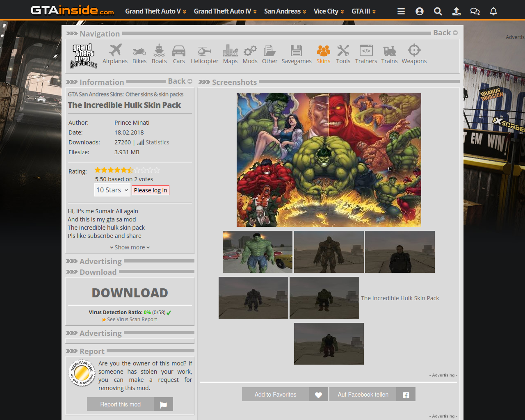Click the flag icon beside Report this mod

163,404
